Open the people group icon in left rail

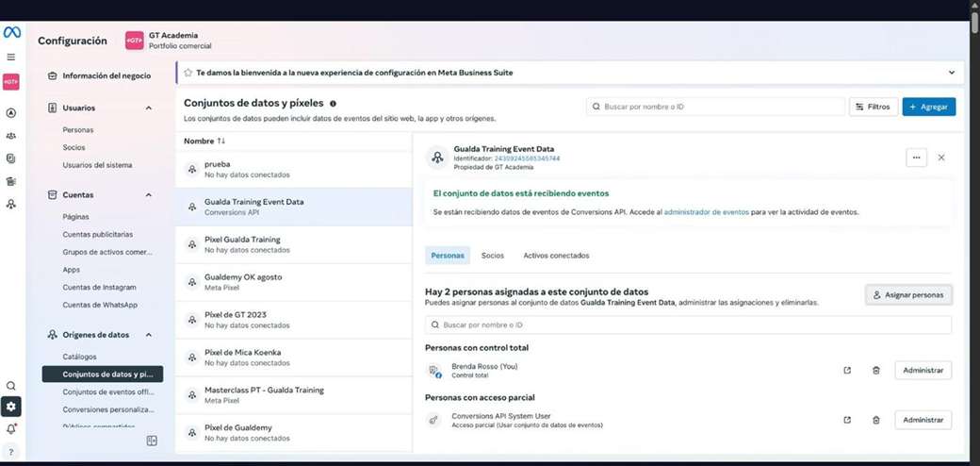point(10,136)
